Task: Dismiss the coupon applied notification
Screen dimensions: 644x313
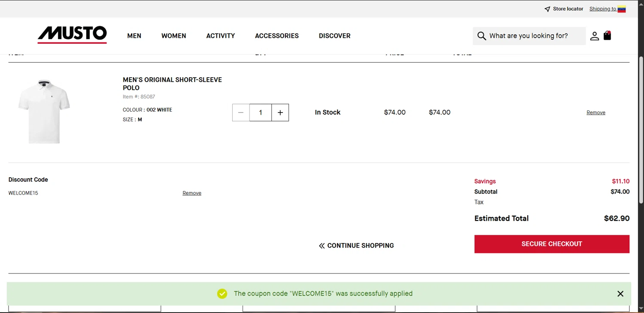Action: 620,294
